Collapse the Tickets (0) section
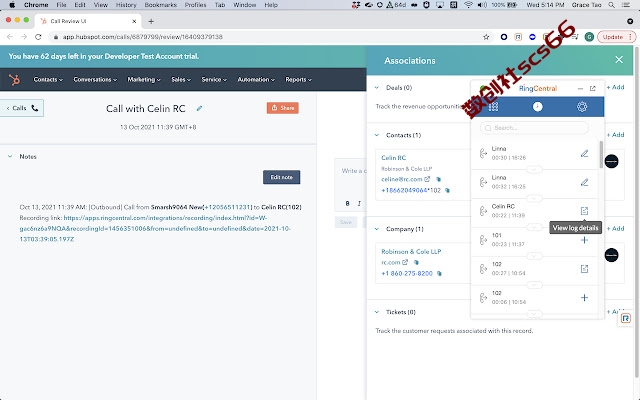The width and height of the screenshot is (640, 400). click(377, 312)
